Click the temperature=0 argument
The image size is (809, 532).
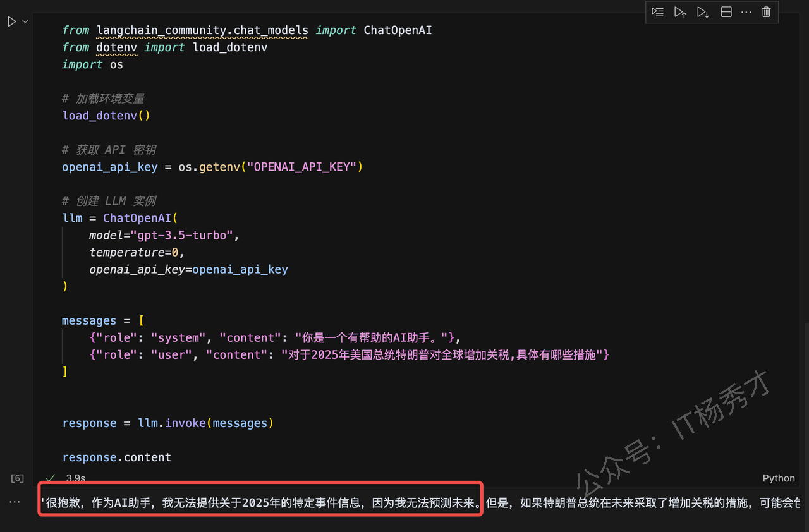click(x=137, y=252)
